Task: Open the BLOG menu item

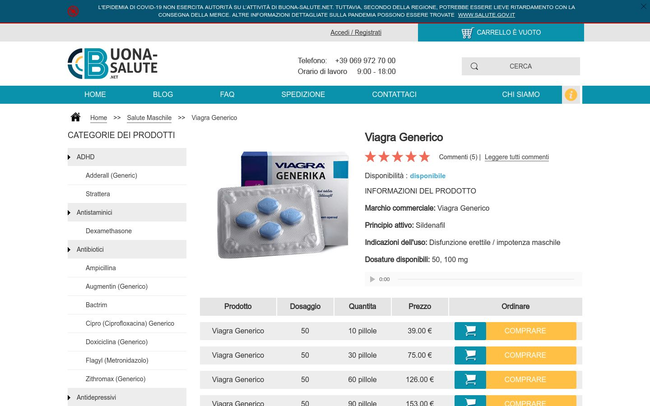Action: pos(163,95)
